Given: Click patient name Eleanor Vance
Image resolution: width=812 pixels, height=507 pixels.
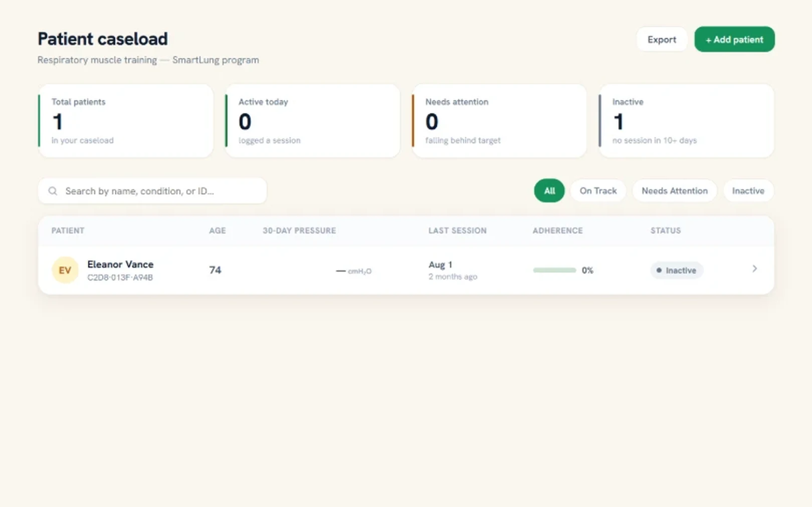Looking at the screenshot, I should (x=120, y=265).
